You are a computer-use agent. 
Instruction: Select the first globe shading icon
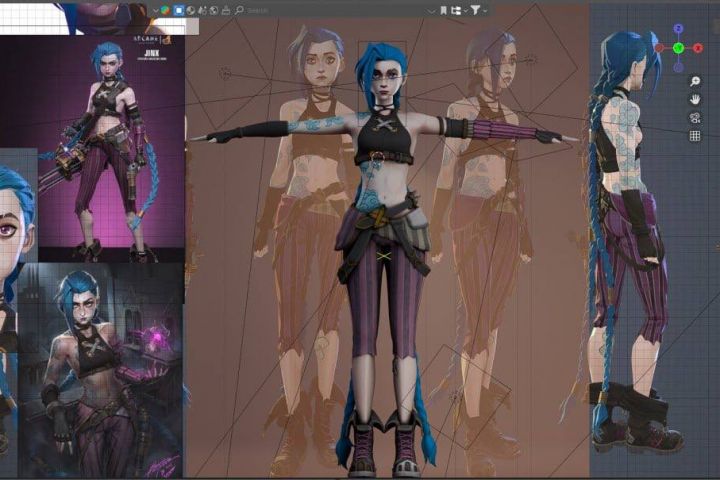click(x=191, y=10)
